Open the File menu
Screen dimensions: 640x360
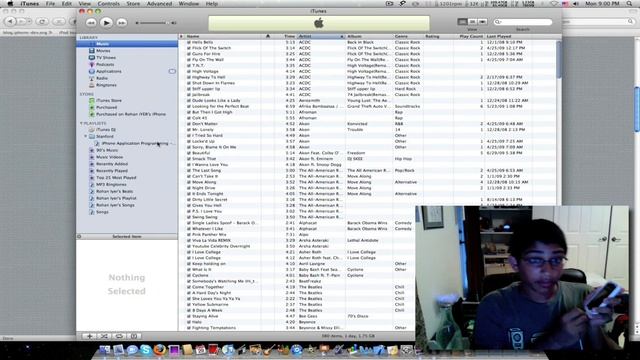(x=50, y=4)
